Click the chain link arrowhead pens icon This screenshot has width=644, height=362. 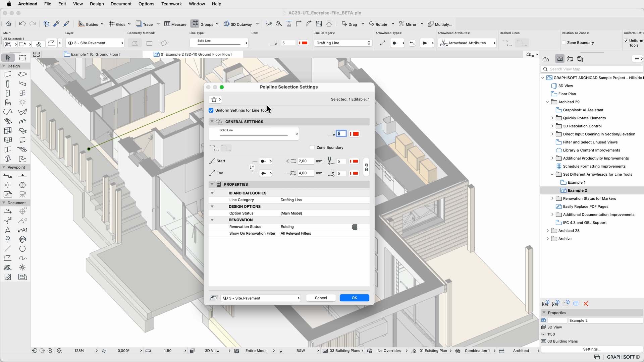366,167
